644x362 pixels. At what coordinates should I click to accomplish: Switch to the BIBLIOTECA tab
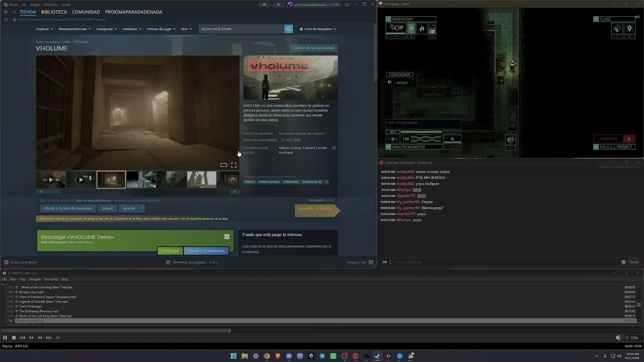point(54,12)
